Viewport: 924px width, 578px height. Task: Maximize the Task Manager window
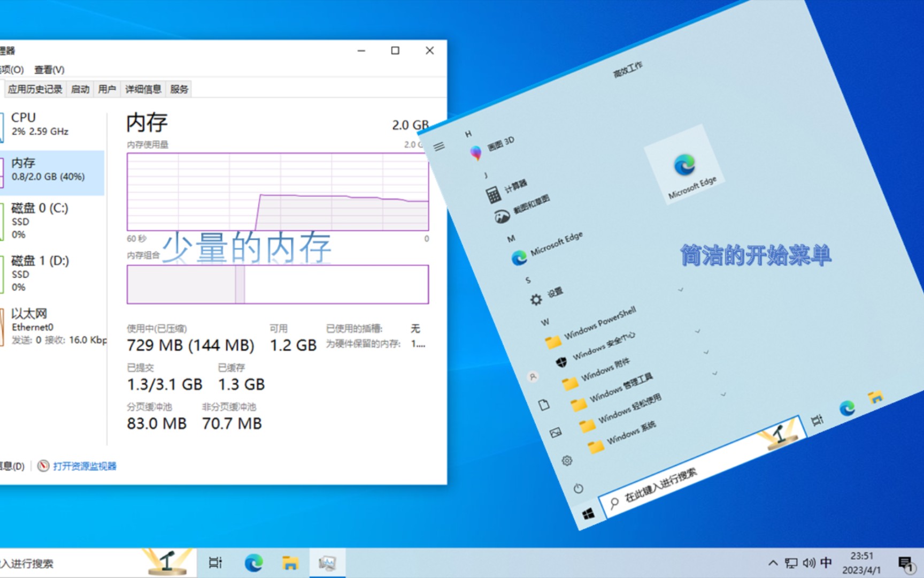(x=395, y=50)
